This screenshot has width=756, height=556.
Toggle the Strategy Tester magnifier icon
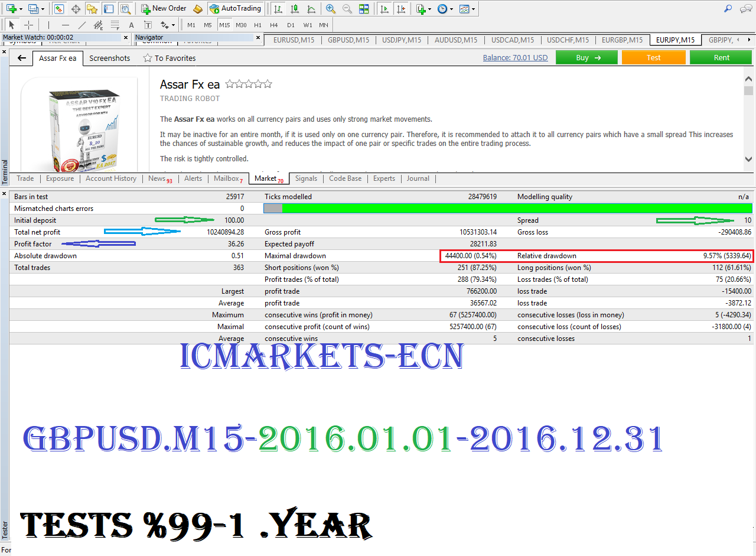click(125, 9)
